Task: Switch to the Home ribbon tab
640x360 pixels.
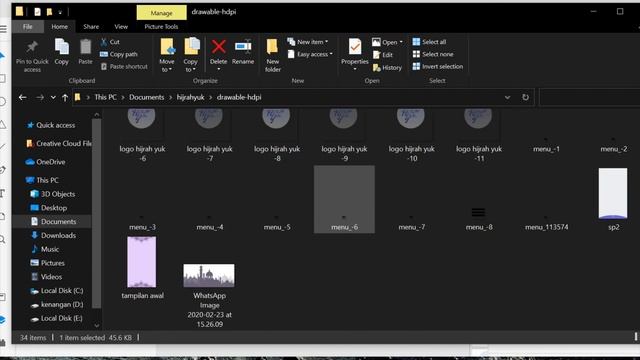Action: pyautogui.click(x=60, y=27)
